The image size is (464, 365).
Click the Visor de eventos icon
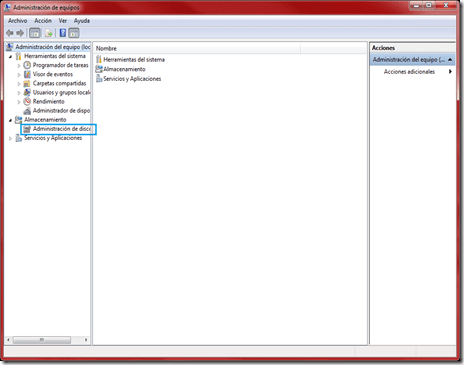pyautogui.click(x=27, y=74)
